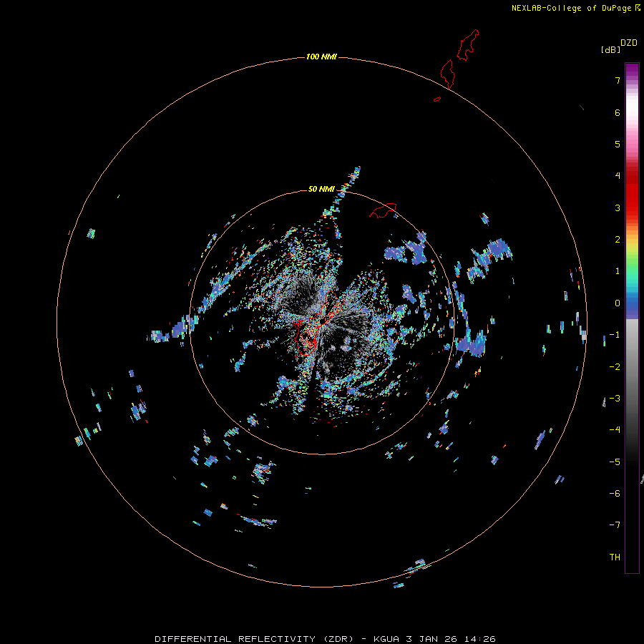Image resolution: width=644 pixels, height=644 pixels.
Task: Click the '3' value on color scale
Action: [618, 208]
